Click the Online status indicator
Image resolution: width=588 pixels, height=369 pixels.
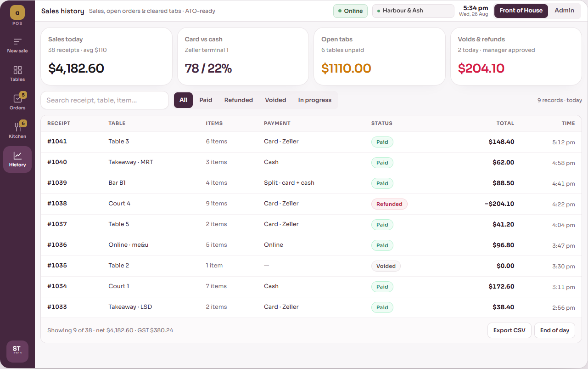coord(350,11)
